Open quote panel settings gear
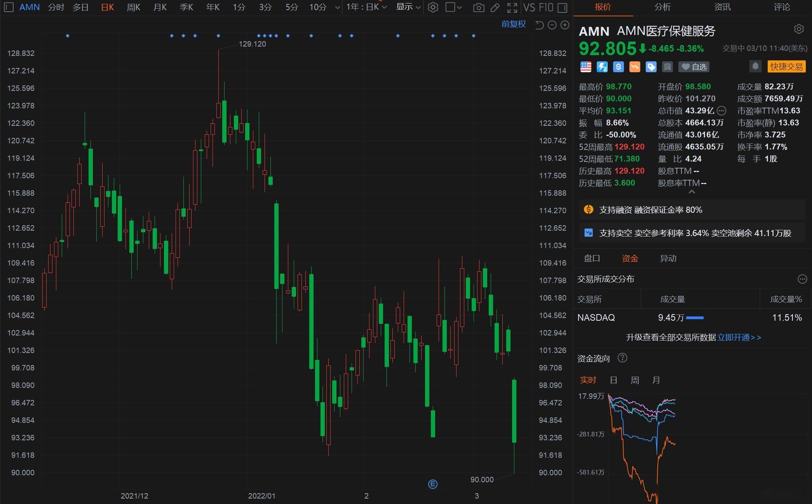The width and height of the screenshot is (812, 504). pos(799,29)
